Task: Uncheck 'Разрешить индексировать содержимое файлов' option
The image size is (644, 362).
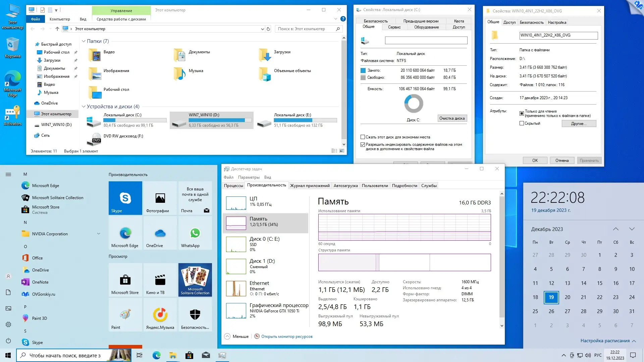Action: pyautogui.click(x=363, y=144)
